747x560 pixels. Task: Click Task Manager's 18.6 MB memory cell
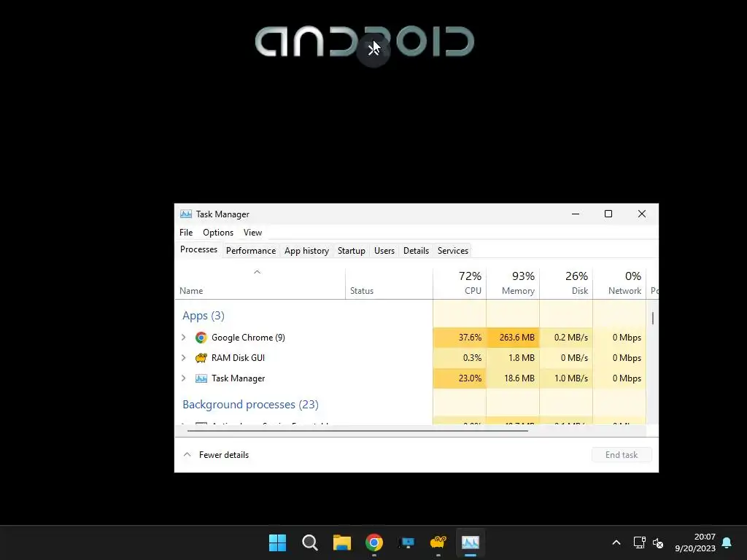point(513,378)
